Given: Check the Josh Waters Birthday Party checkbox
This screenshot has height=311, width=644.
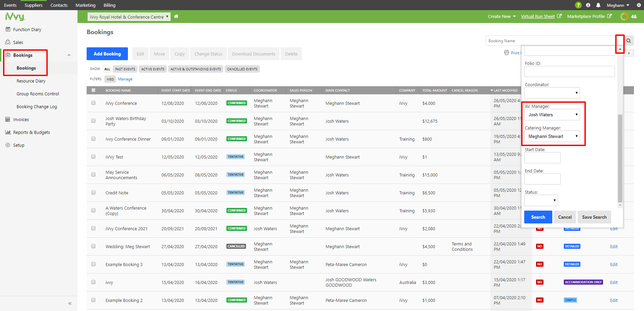Looking at the screenshot, I should [93, 121].
